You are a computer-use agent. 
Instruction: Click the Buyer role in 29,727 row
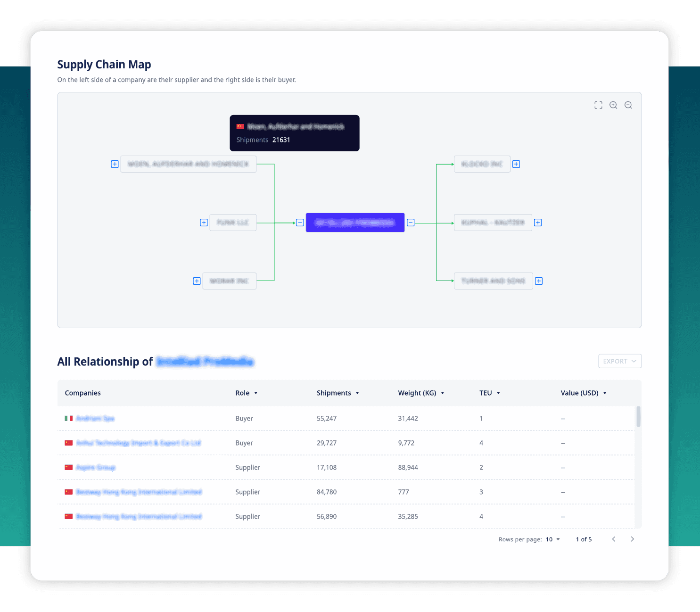244,443
